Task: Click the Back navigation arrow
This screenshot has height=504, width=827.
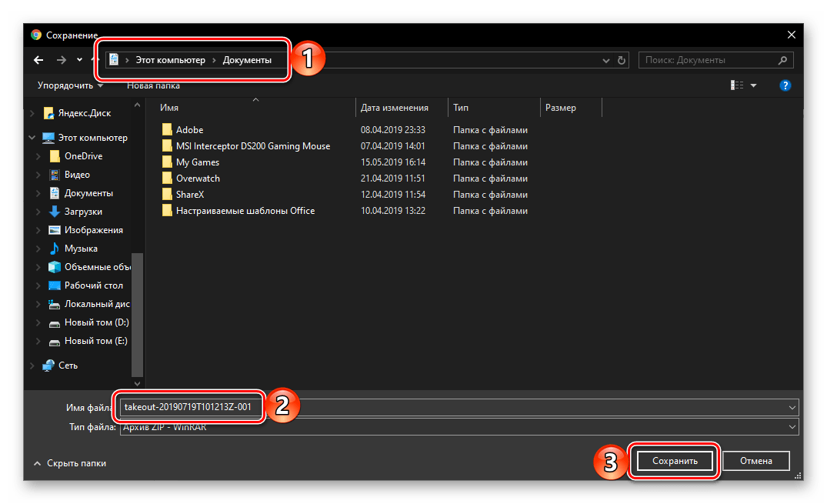Action: click(38, 60)
